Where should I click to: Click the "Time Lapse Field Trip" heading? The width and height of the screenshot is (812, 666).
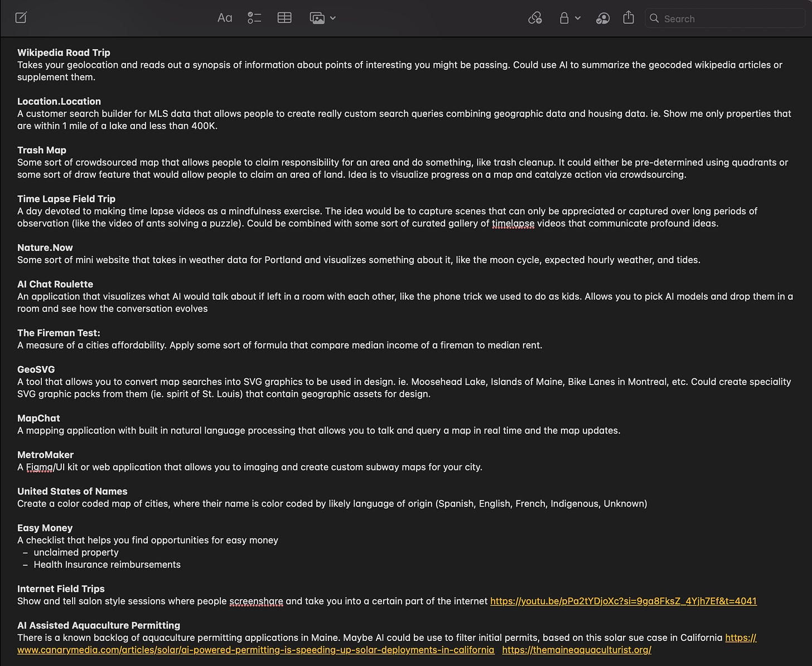(66, 199)
